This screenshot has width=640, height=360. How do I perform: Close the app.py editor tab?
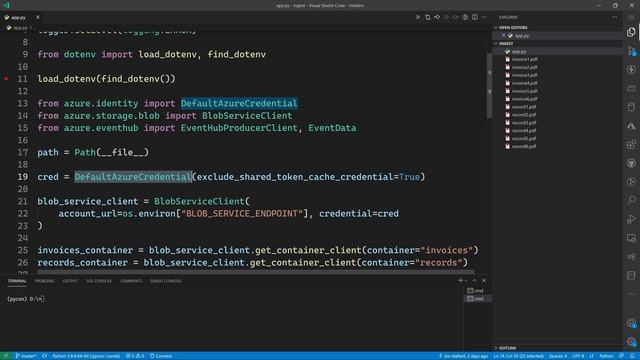38,17
